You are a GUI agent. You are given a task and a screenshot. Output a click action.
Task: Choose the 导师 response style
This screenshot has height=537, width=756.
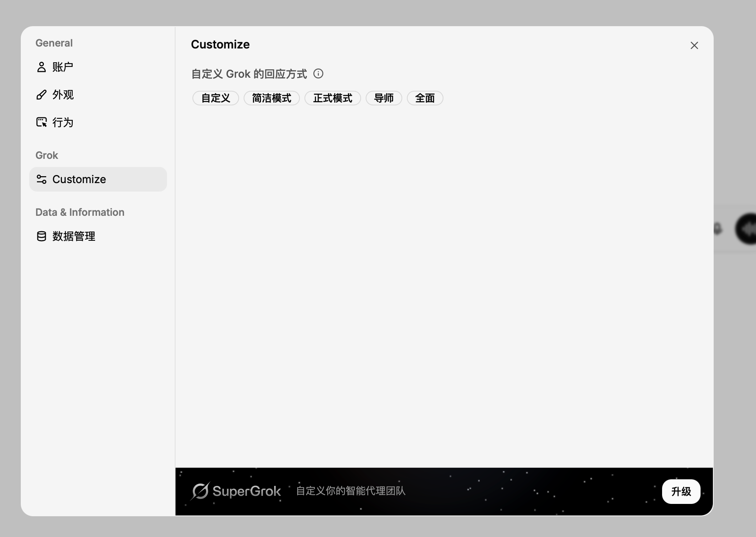[384, 98]
